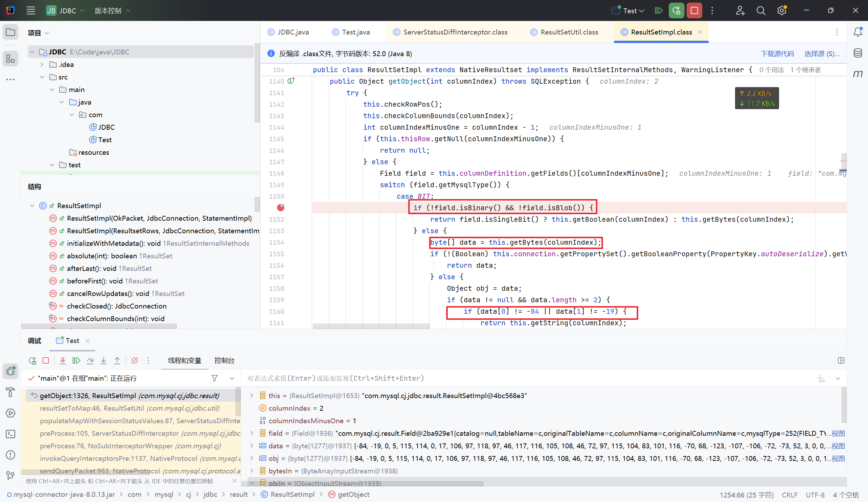Open the Database tool window icon
Viewport: 868px width, 502px height.
pos(858,53)
